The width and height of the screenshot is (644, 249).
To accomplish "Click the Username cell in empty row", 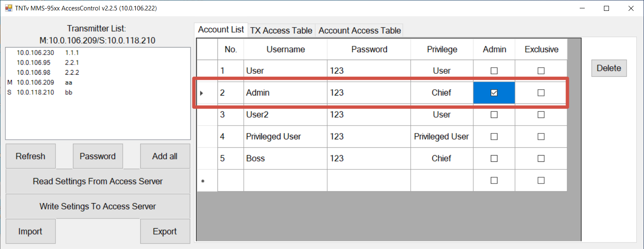I will pyautogui.click(x=285, y=181).
